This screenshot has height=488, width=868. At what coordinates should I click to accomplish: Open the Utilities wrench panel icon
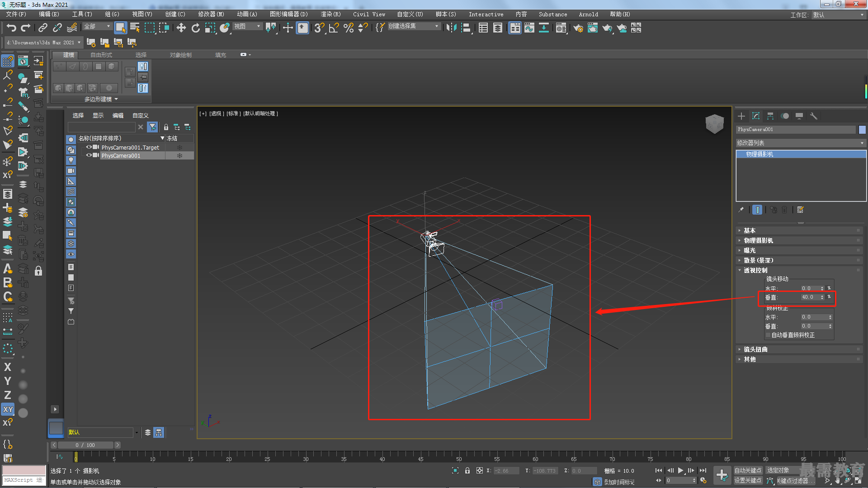pos(814,116)
